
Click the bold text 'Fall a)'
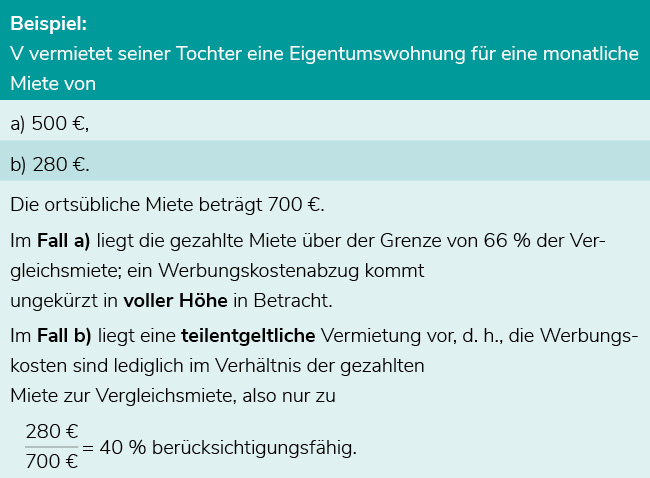63,240
